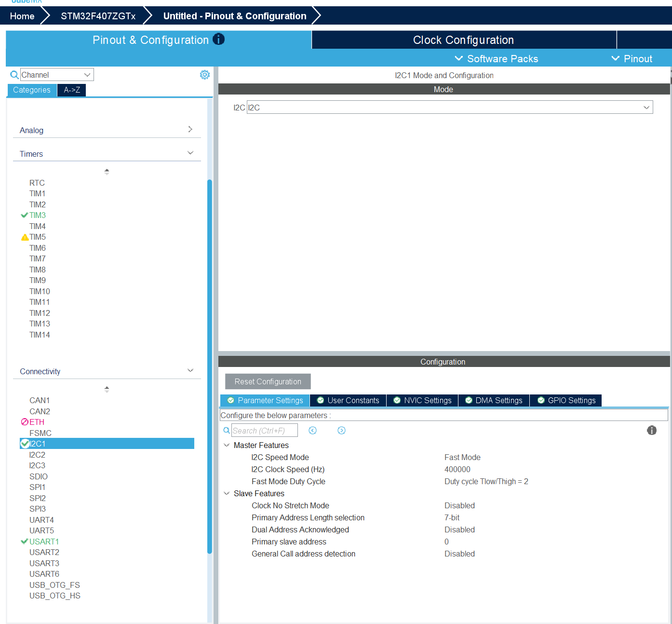
Task: Click the yellow warning icon beside TIM5
Action: coord(25,237)
